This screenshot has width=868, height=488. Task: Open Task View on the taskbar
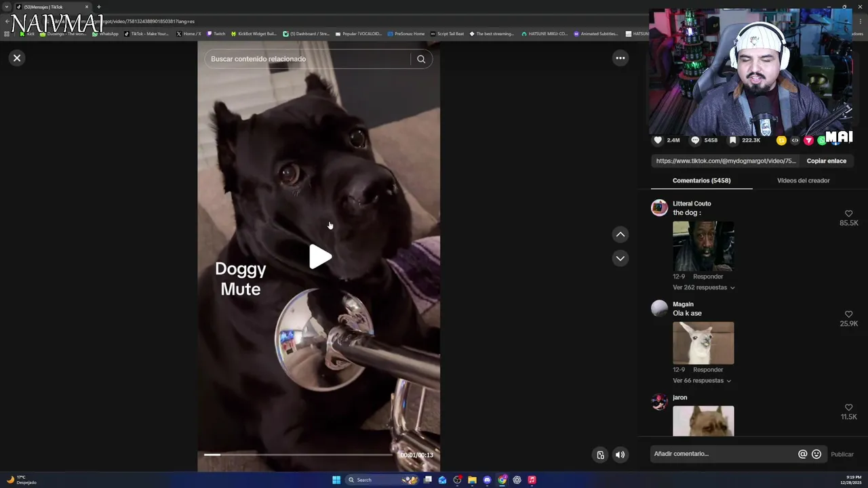pyautogui.click(x=428, y=480)
